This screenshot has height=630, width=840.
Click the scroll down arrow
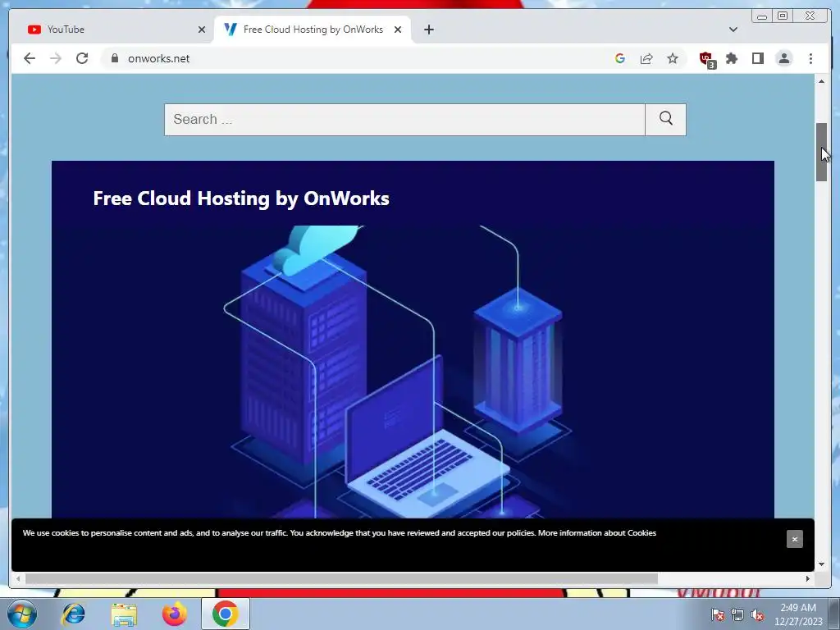821,564
